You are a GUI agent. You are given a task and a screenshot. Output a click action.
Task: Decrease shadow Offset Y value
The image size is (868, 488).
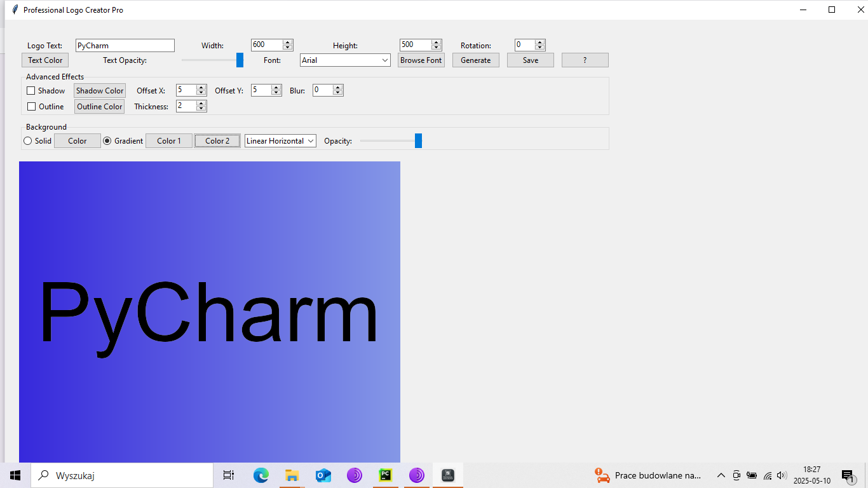[x=276, y=93]
